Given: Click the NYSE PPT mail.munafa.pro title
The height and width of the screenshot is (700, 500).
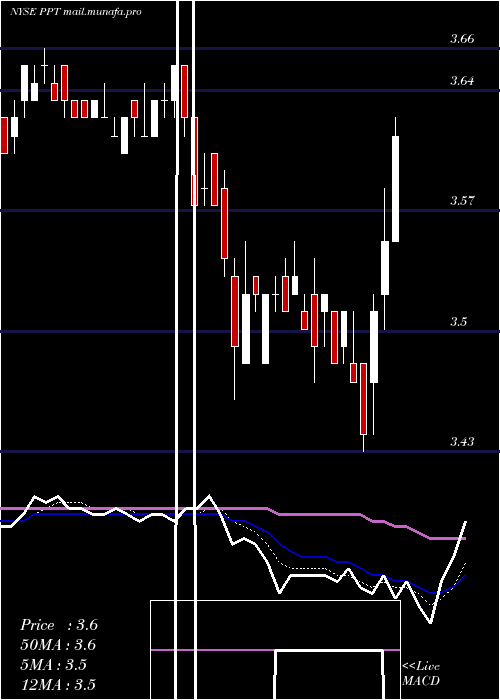Looking at the screenshot, I should [x=76, y=12].
